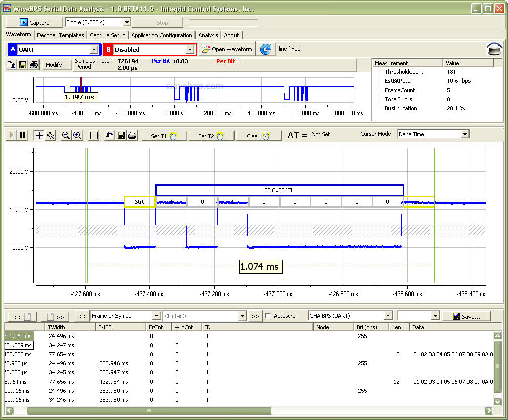Image resolution: width=508 pixels, height=420 pixels.
Task: Switch to the Capture Setup tab
Action: coord(107,35)
